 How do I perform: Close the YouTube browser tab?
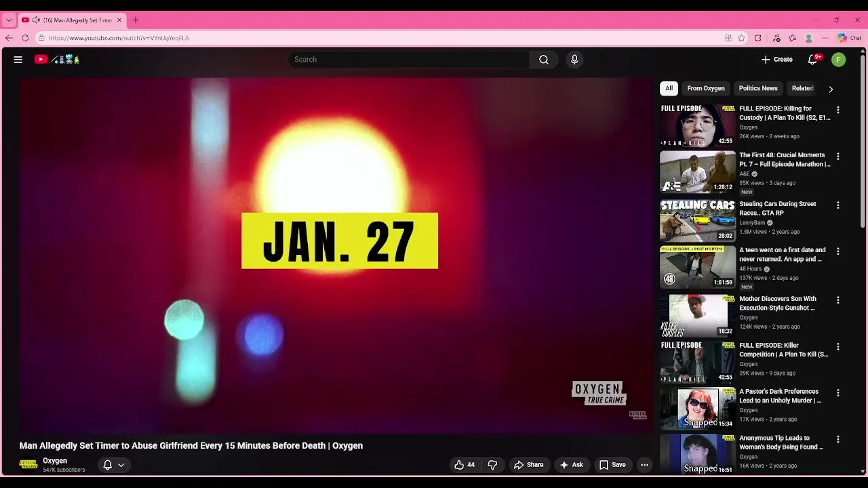click(x=119, y=20)
